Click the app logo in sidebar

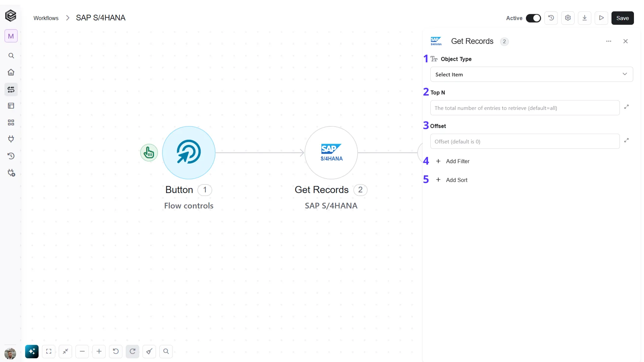tap(11, 15)
